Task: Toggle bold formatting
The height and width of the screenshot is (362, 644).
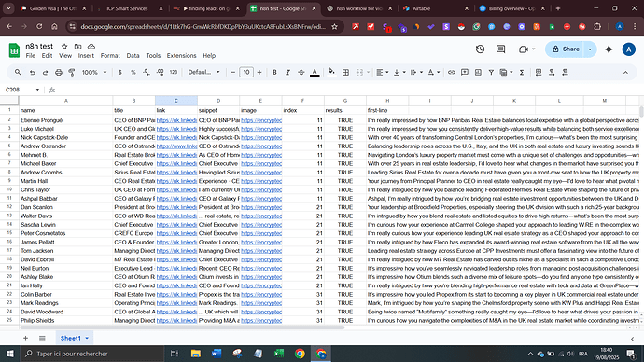Action: click(x=274, y=72)
